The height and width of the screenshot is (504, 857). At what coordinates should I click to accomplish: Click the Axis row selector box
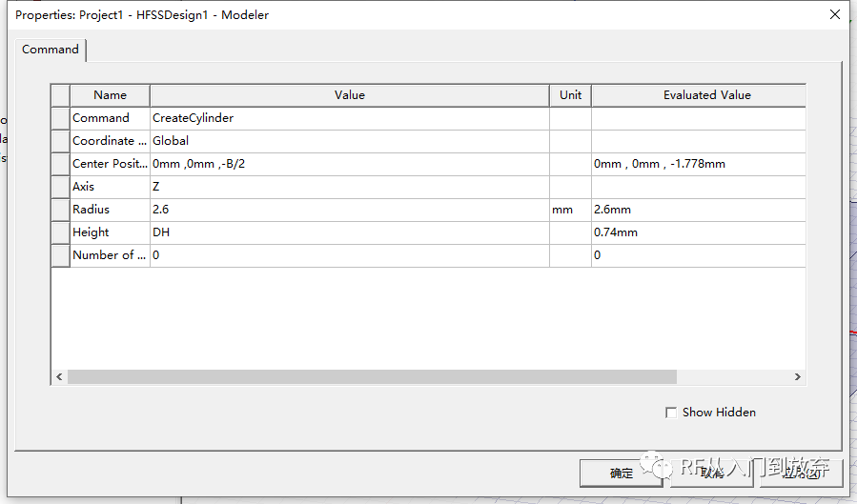60,187
